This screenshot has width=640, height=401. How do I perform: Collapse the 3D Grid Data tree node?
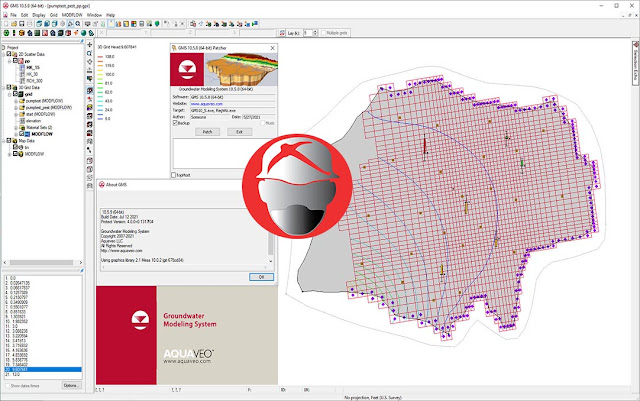(4, 87)
